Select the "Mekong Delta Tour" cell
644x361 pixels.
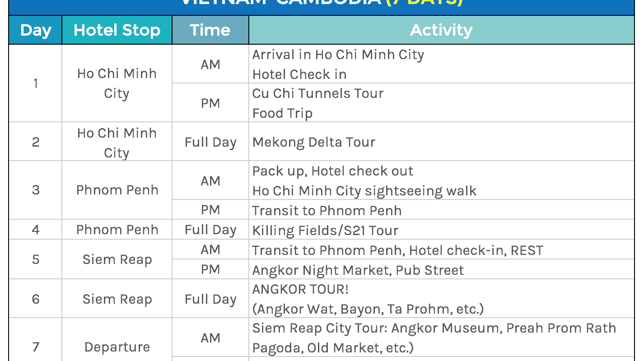[x=313, y=142]
